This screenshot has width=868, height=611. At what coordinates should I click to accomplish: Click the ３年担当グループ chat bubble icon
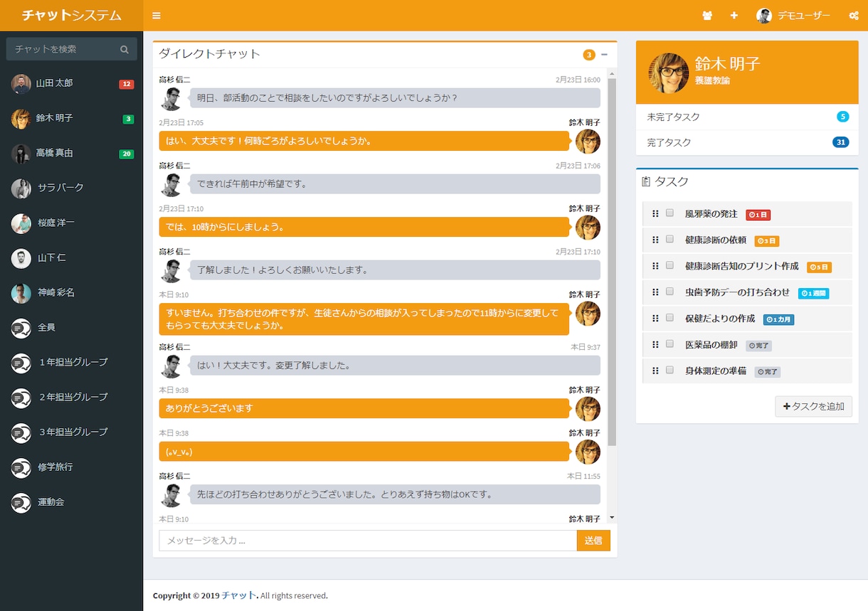click(x=21, y=433)
